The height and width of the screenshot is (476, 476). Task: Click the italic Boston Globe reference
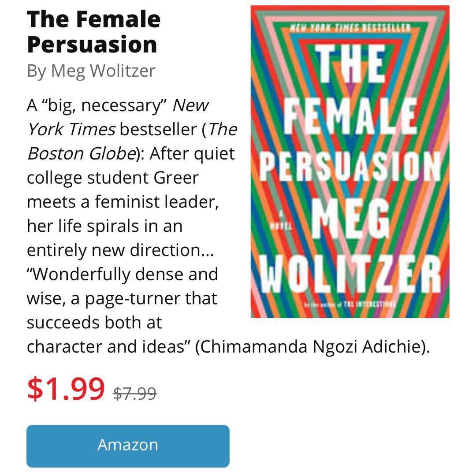tap(81, 153)
